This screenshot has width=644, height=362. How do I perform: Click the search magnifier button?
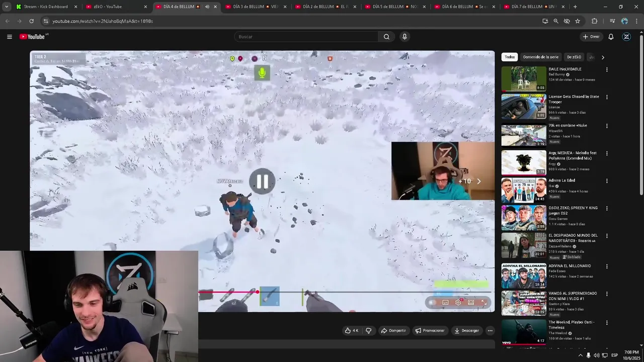pos(386,37)
